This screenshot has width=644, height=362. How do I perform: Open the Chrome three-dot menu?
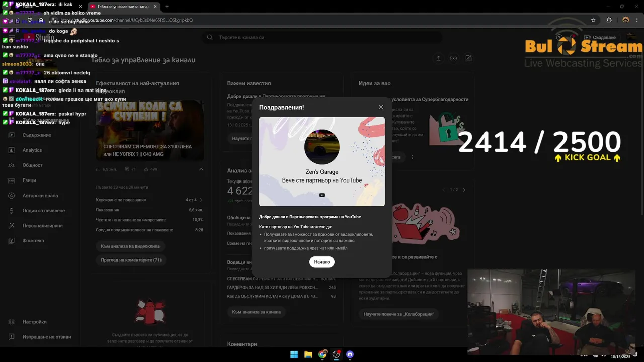pos(637,20)
